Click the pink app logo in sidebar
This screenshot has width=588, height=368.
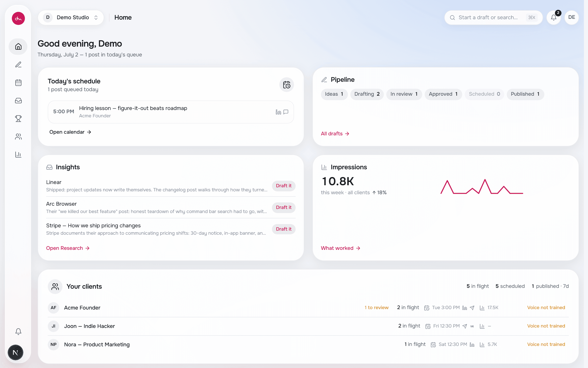click(18, 18)
